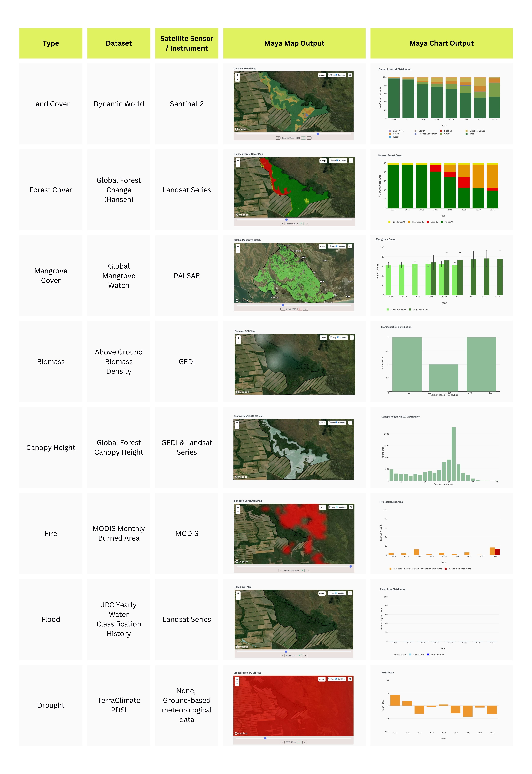Select Map radio on the Drought Risk map

pos(329,679)
